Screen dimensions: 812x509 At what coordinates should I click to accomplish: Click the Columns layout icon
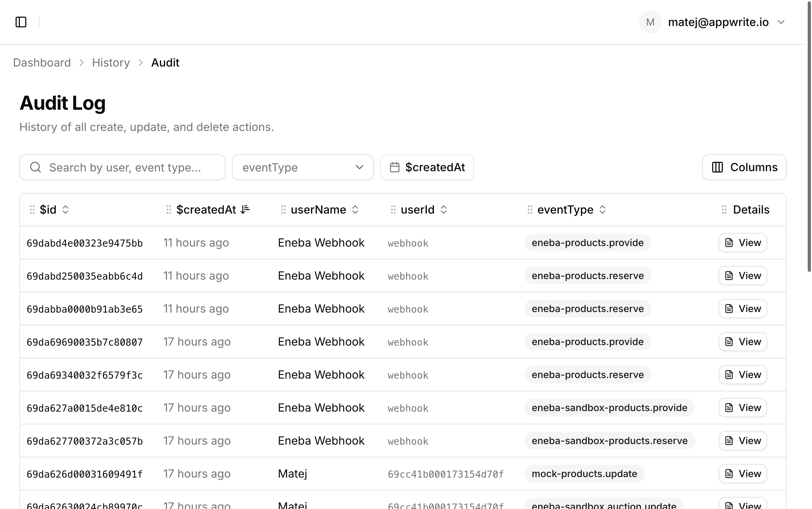click(x=717, y=167)
